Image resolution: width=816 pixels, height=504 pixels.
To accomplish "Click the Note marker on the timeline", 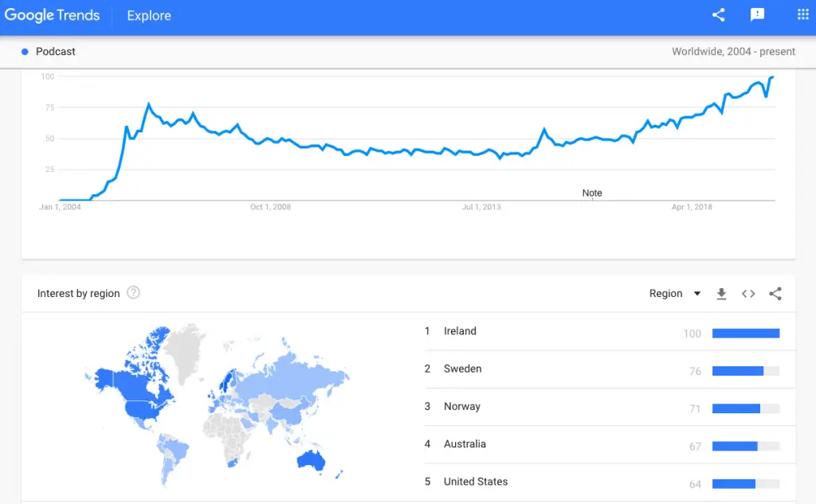I will pos(592,193).
